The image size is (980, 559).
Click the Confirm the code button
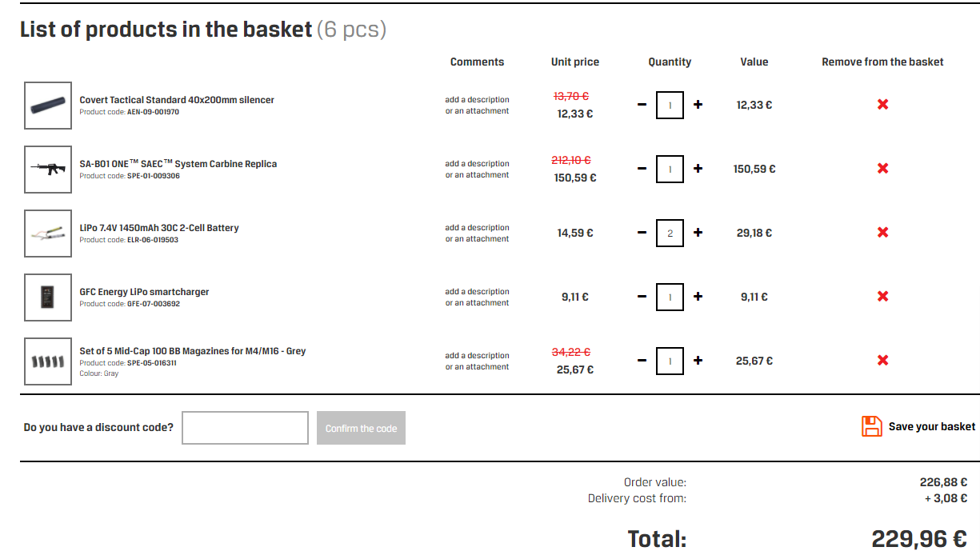point(361,428)
